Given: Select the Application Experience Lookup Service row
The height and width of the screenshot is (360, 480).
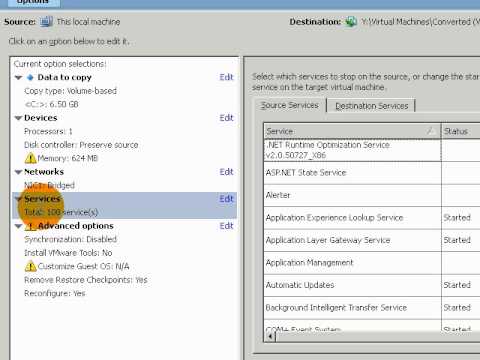Looking at the screenshot, I should tap(372, 218).
